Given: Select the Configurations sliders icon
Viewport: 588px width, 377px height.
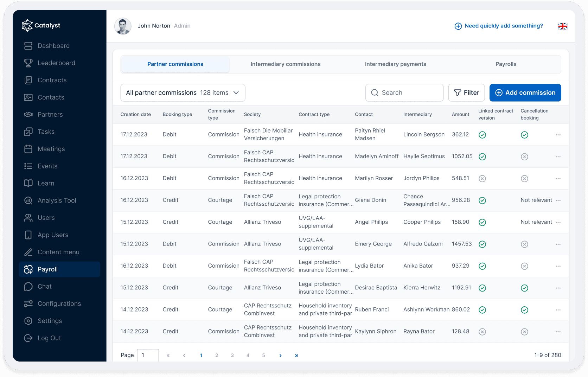Looking at the screenshot, I should point(28,304).
